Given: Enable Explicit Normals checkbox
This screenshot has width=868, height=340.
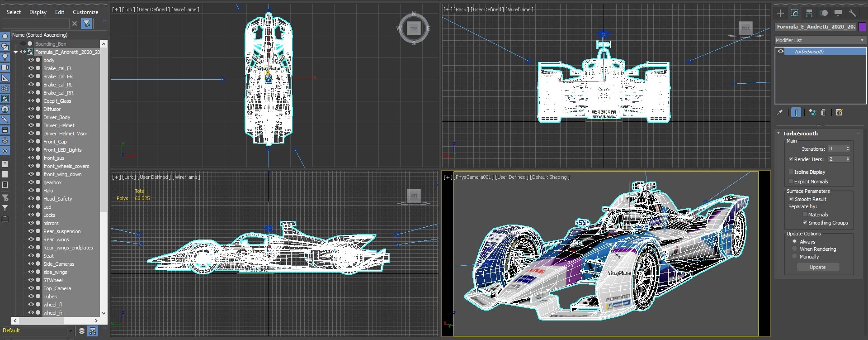Looking at the screenshot, I should click(x=791, y=182).
